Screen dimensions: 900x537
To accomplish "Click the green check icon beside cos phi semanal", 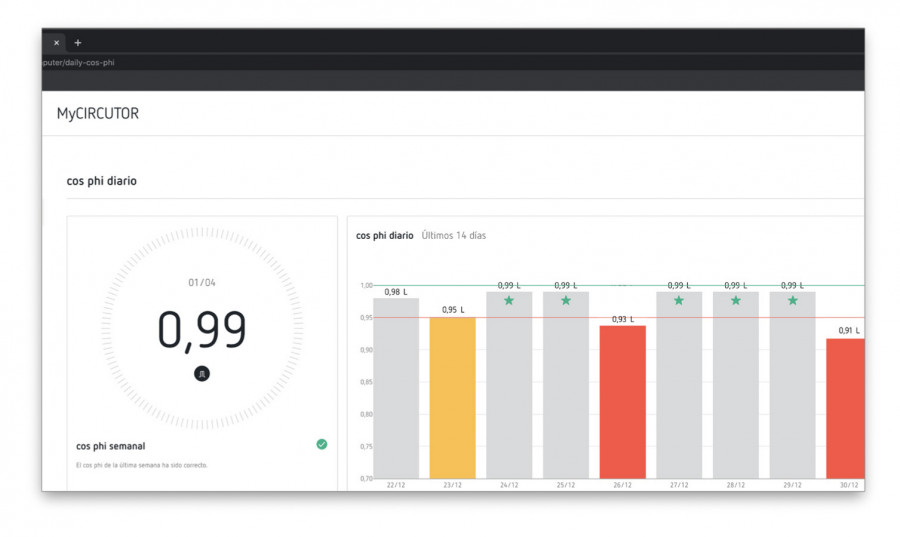I will (x=321, y=444).
